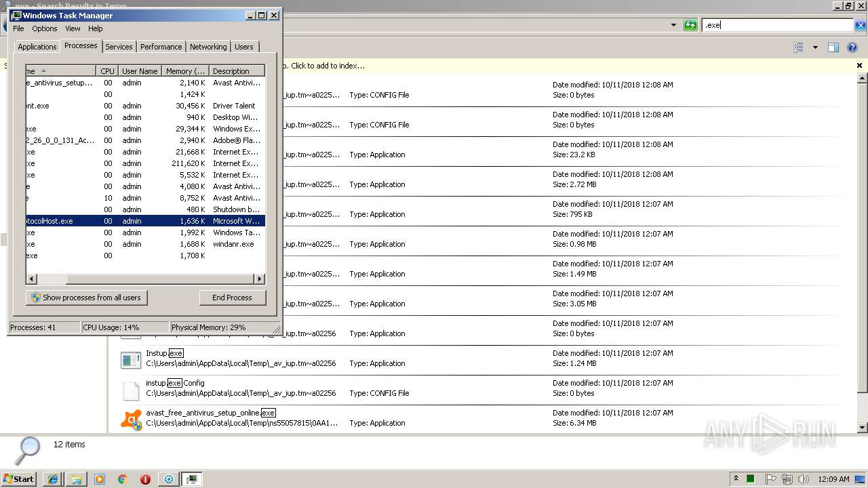Sort processes by the CPU column

point(107,71)
